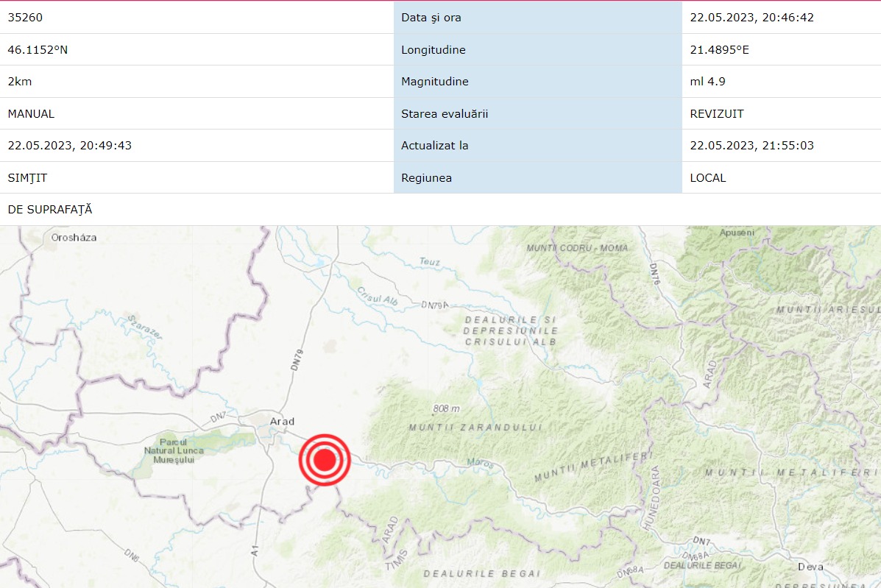Click the 'DE SUPRAFAȚĂ' row text
The height and width of the screenshot is (588, 881).
pos(50,210)
